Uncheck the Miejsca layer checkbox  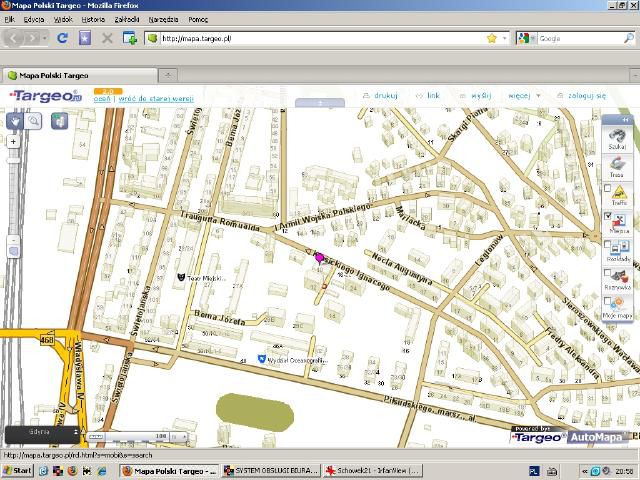pyautogui.click(x=607, y=216)
